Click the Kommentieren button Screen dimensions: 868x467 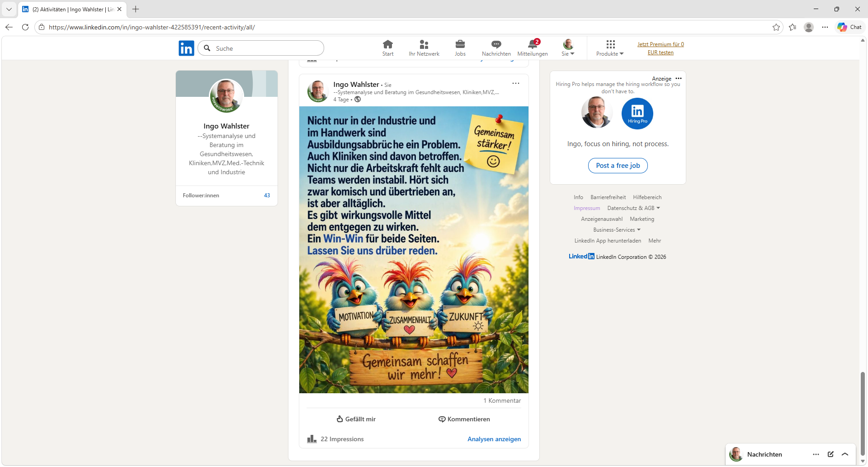click(x=464, y=419)
